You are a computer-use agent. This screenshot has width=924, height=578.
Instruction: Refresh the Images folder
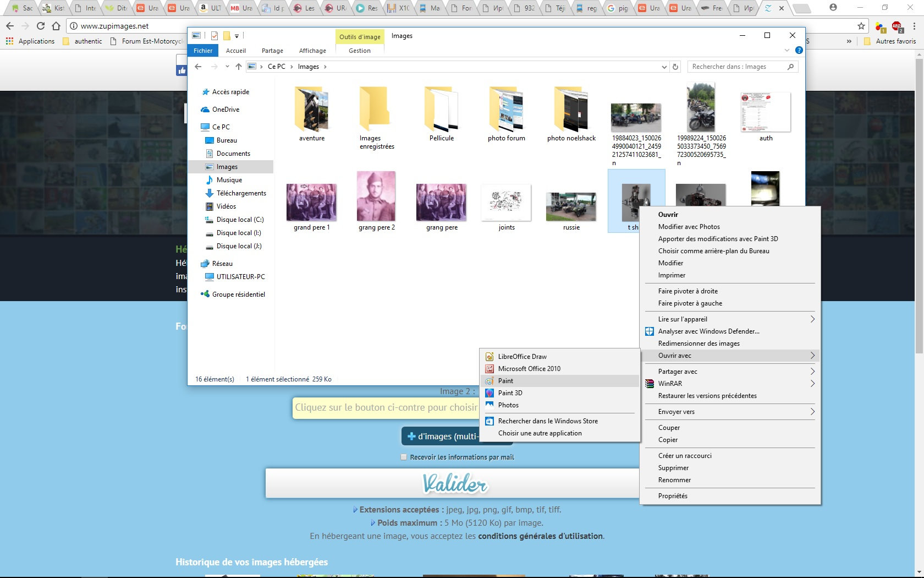[676, 67]
